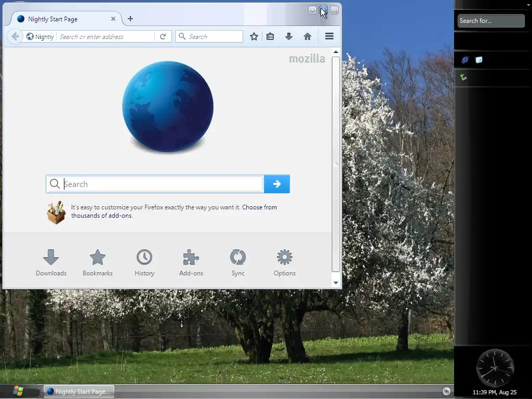Screen dimensions: 532x399
Task: Click the vertical scrollbar thumb
Action: pyautogui.click(x=336, y=164)
